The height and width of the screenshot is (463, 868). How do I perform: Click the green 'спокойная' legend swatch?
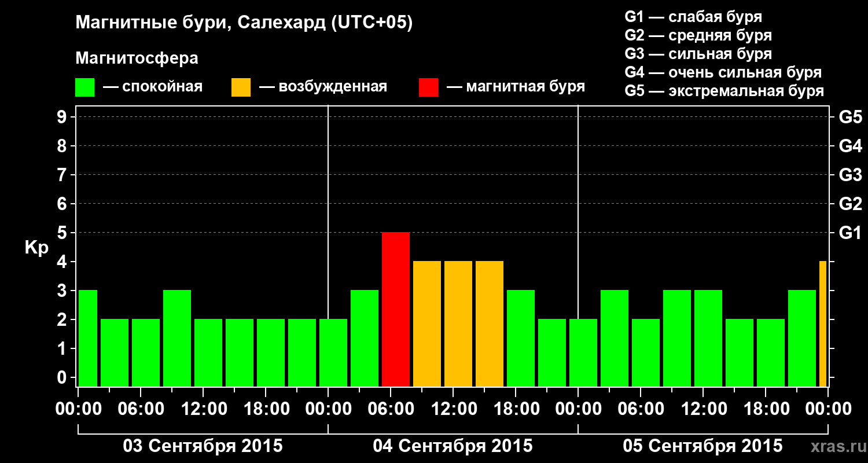point(85,87)
